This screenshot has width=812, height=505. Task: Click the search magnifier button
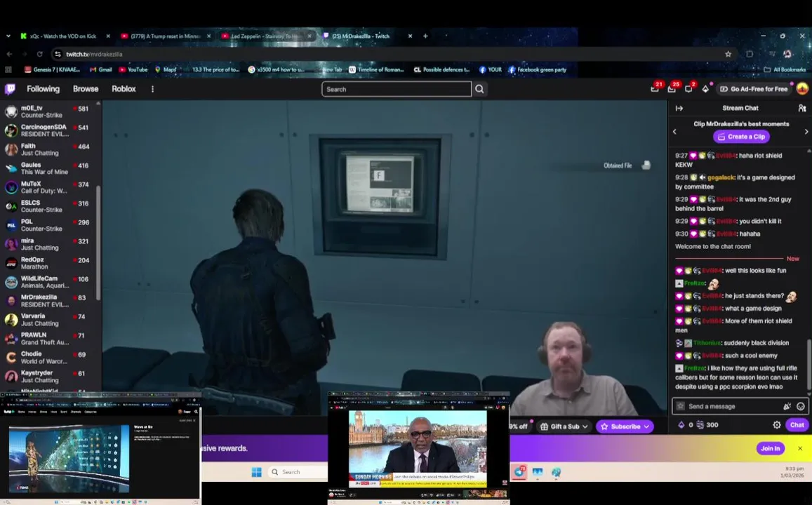tap(479, 89)
